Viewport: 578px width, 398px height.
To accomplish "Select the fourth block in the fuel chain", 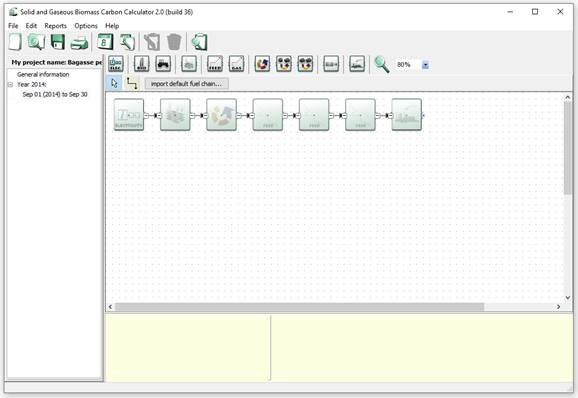I will 268,115.
